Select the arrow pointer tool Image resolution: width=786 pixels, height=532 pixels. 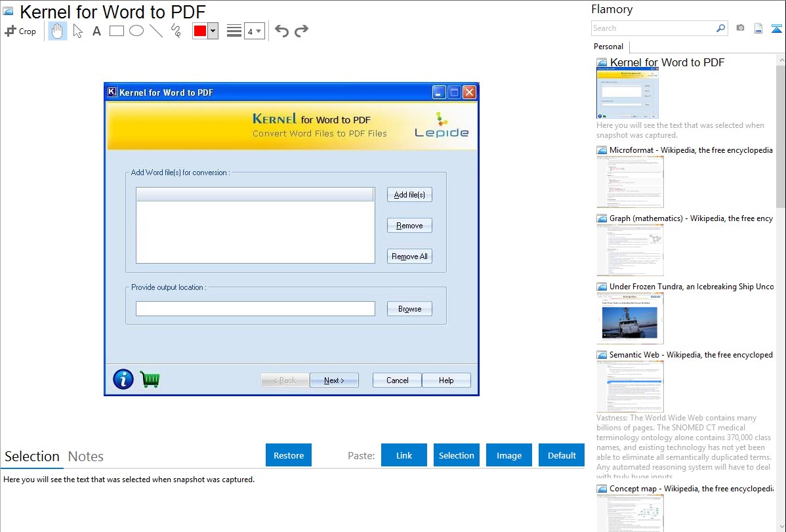pos(77,31)
